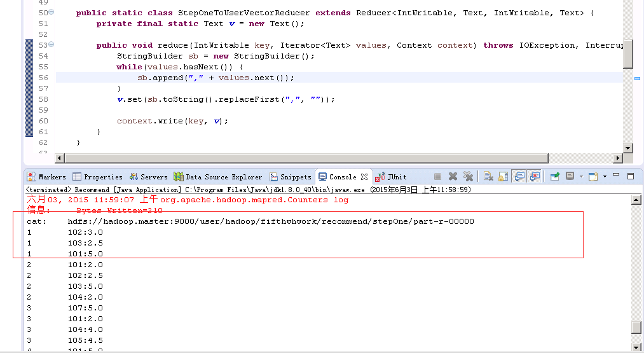The image size is (644, 353).
Task: Click console row '2 104:2.0'
Action: point(65,297)
